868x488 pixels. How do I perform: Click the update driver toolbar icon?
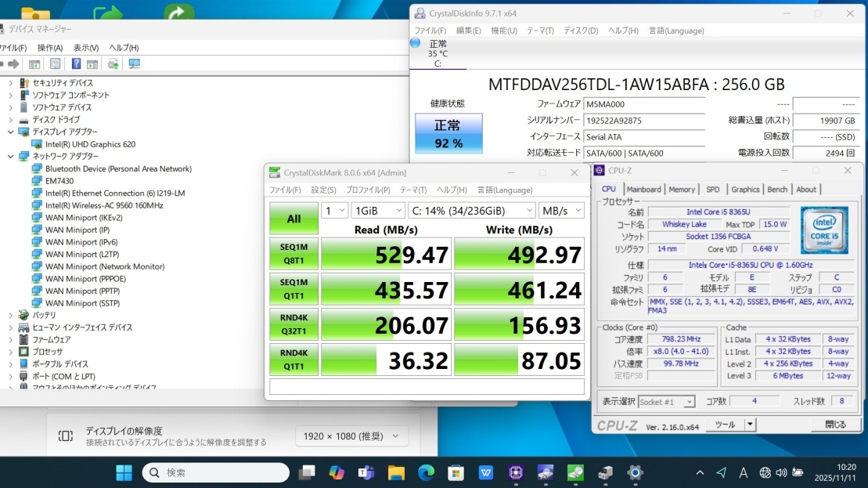point(113,64)
